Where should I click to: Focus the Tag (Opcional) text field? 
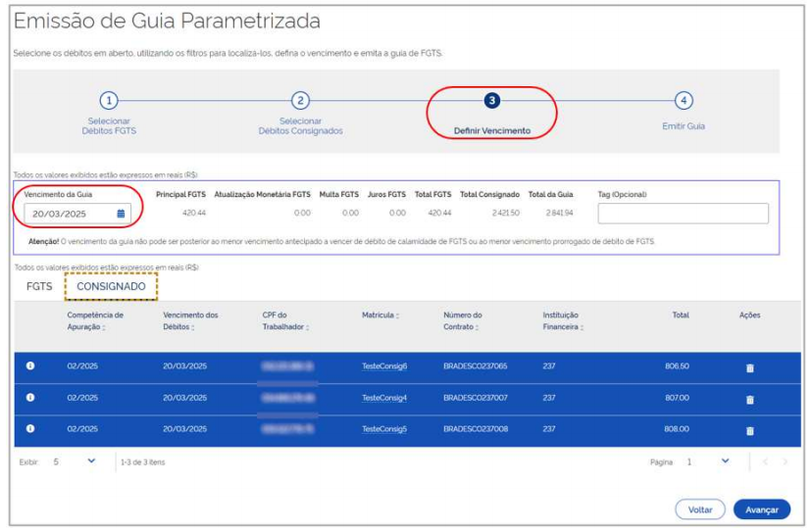[683, 214]
